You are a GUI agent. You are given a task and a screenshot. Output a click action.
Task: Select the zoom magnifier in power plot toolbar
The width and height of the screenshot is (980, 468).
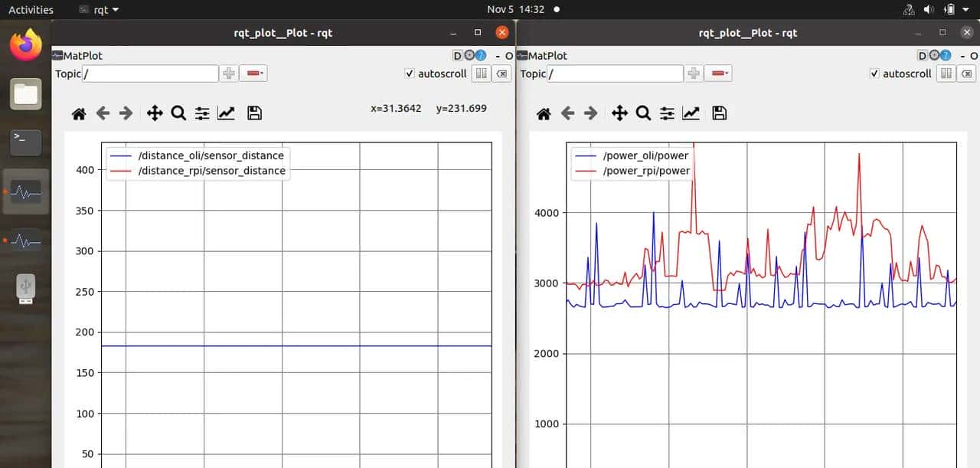pos(643,113)
